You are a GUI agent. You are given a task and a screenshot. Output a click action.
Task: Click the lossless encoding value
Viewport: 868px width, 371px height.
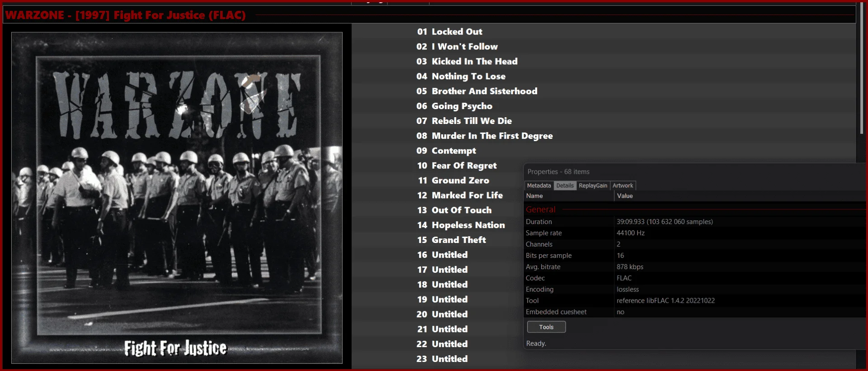[627, 290]
